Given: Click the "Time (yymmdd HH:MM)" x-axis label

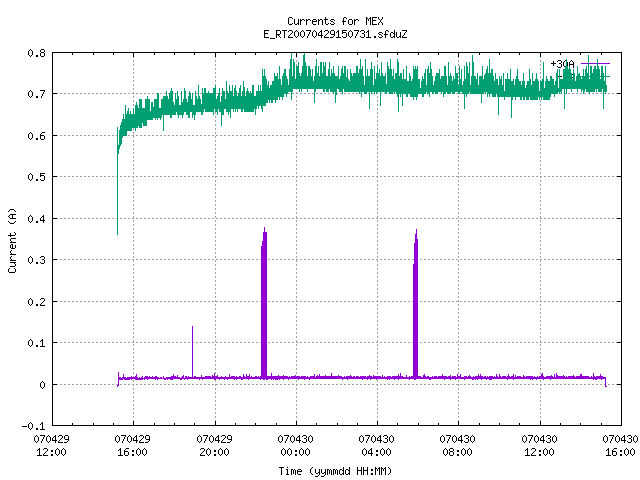Looking at the screenshot, I should click(x=335, y=471).
